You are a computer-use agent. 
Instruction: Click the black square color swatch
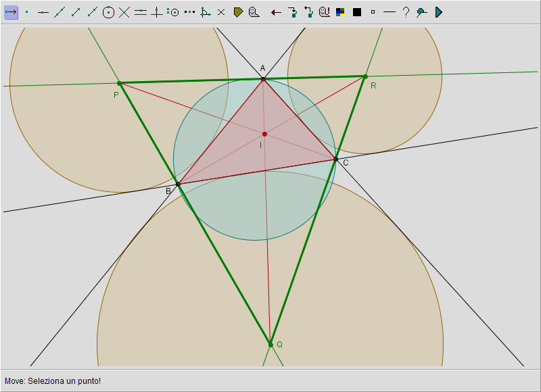coord(357,12)
